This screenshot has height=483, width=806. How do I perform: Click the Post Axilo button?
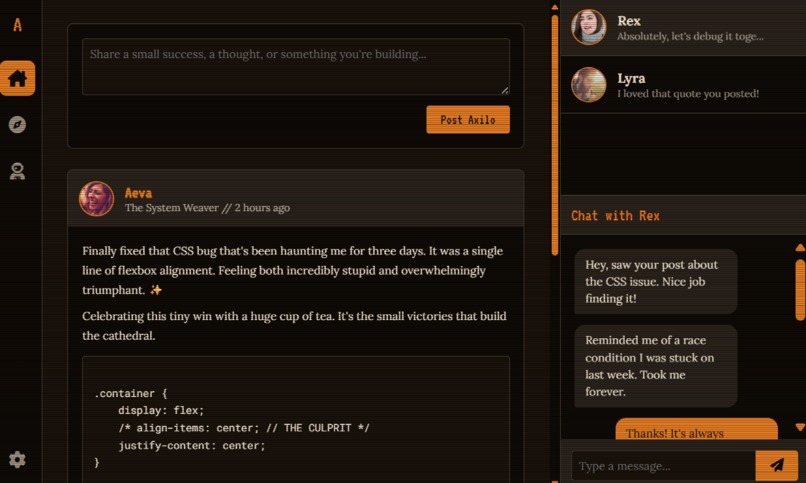[468, 120]
